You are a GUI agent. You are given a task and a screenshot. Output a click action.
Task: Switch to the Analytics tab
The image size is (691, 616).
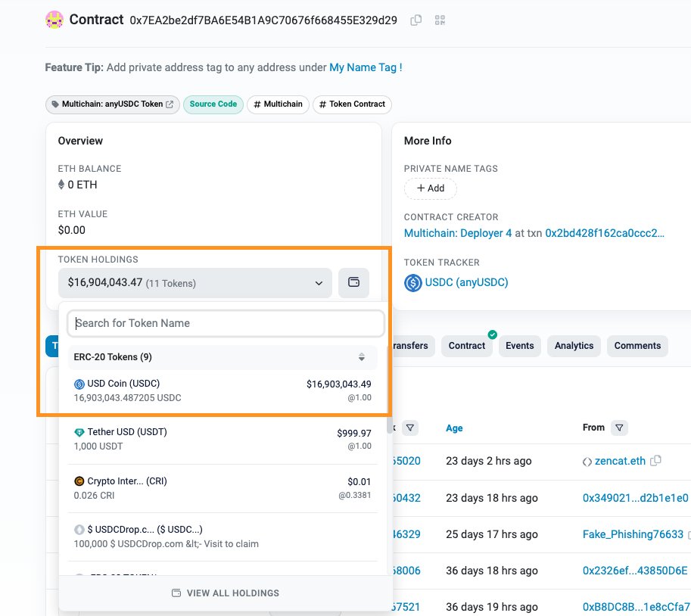click(574, 346)
